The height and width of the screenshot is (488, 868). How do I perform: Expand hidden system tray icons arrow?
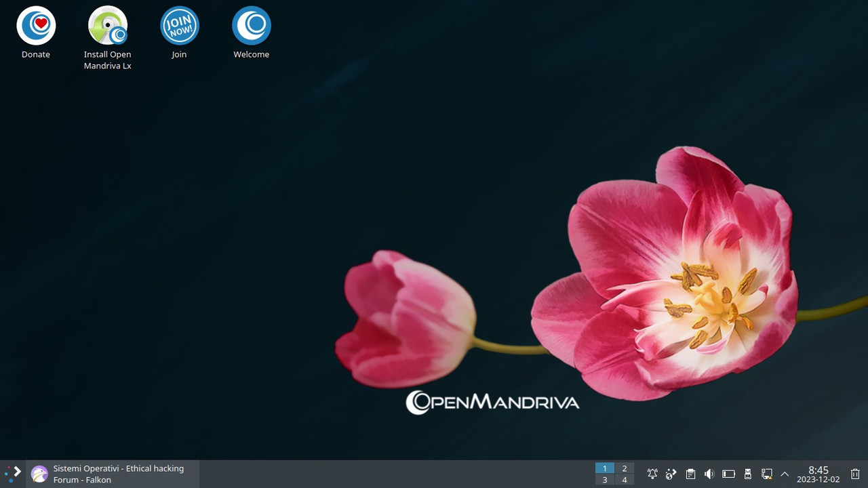pos(785,474)
